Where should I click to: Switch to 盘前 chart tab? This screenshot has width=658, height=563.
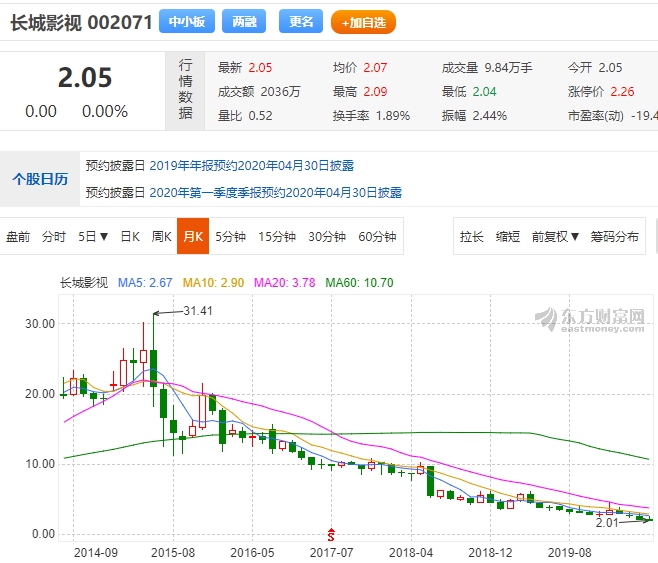point(18,237)
